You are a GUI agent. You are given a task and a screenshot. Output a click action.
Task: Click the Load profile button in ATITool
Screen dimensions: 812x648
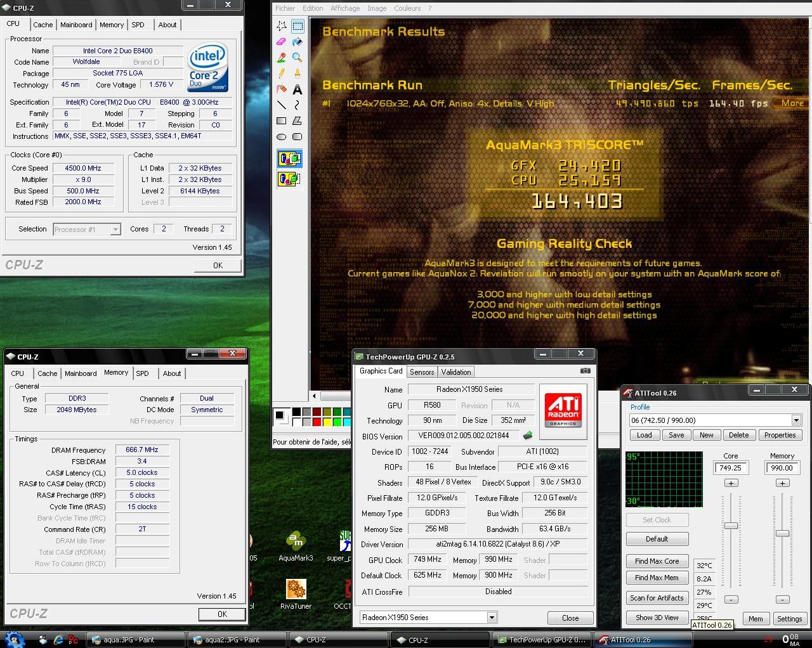point(644,435)
